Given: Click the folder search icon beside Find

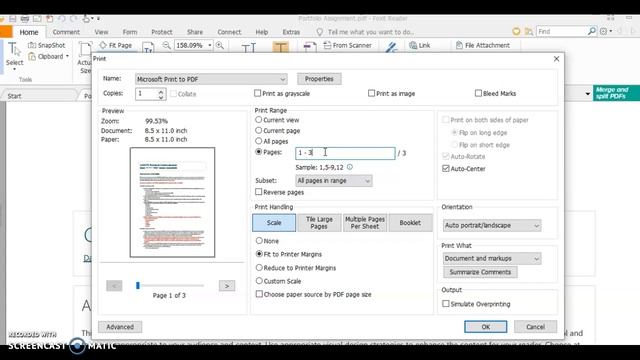Looking at the screenshot, I should 529,31.
